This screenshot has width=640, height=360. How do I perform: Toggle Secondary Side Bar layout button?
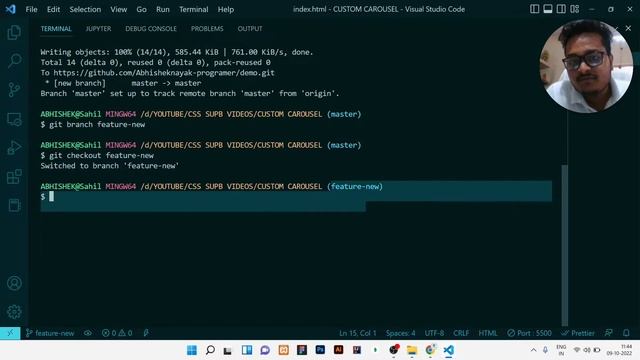[561, 9]
